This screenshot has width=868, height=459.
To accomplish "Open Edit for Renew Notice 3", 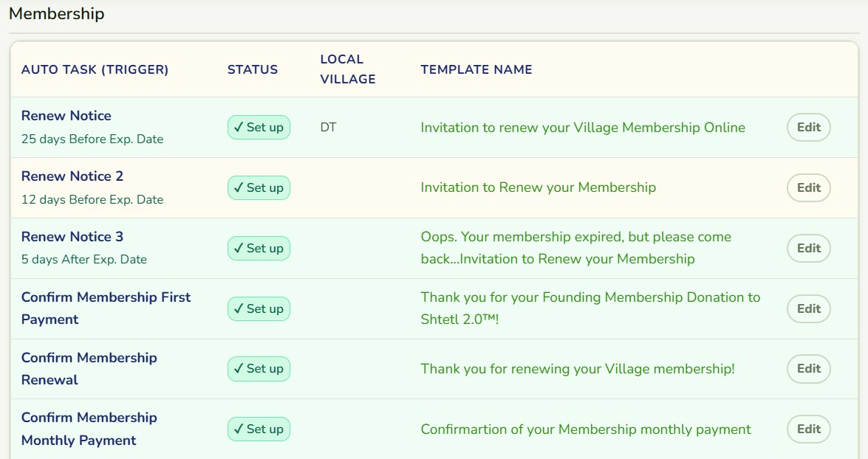I will pyautogui.click(x=808, y=248).
